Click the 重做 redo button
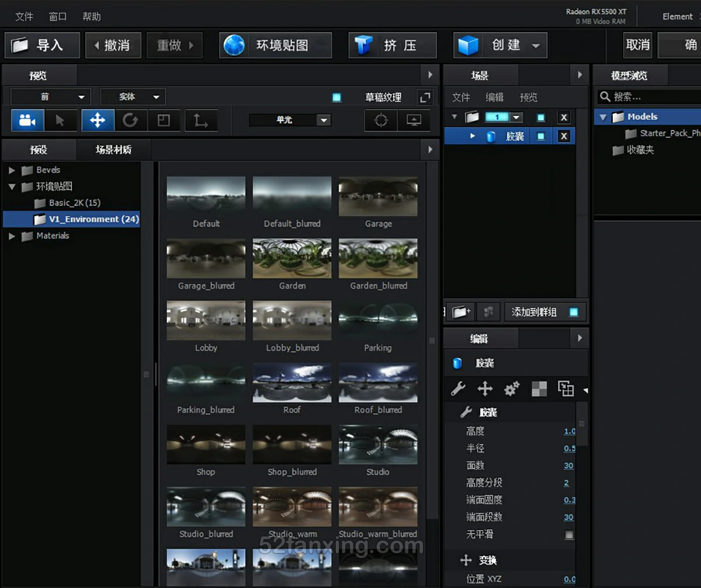Screen dimensions: 701x588 point(173,45)
